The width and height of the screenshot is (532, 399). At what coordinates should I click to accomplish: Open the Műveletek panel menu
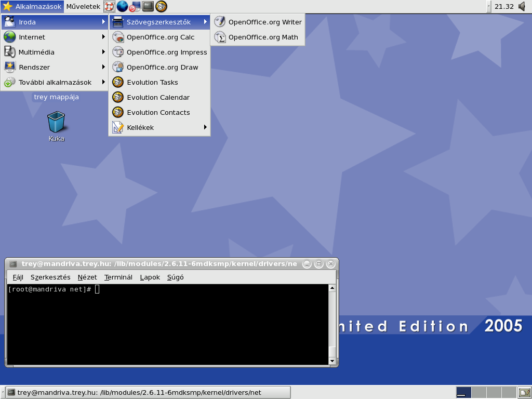(x=83, y=6)
